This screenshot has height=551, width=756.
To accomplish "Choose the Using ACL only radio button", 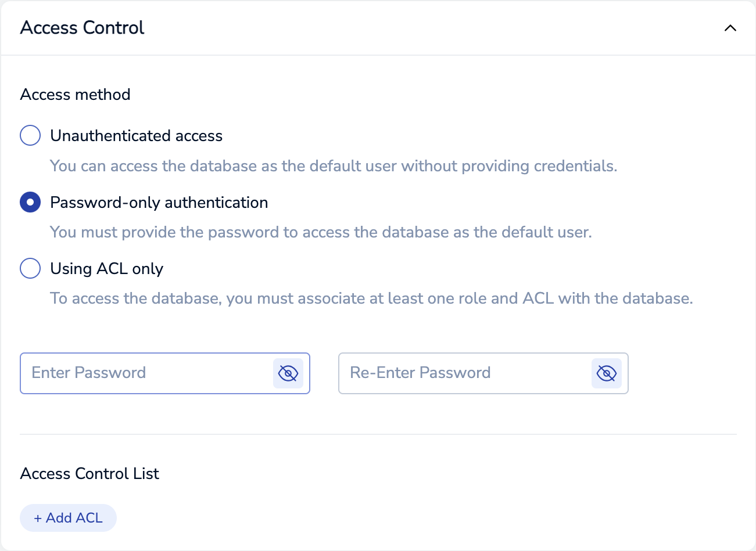I will click(30, 268).
